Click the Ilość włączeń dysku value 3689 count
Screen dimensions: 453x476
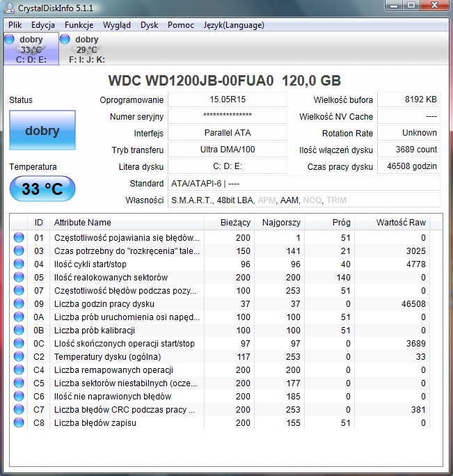[x=408, y=150]
